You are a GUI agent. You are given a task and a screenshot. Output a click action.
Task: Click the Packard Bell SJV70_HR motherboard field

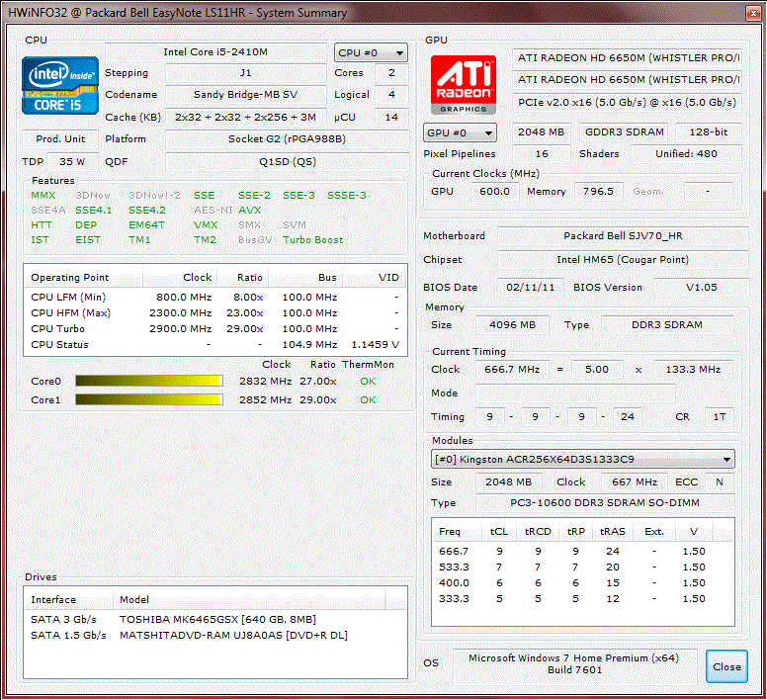pyautogui.click(x=623, y=235)
